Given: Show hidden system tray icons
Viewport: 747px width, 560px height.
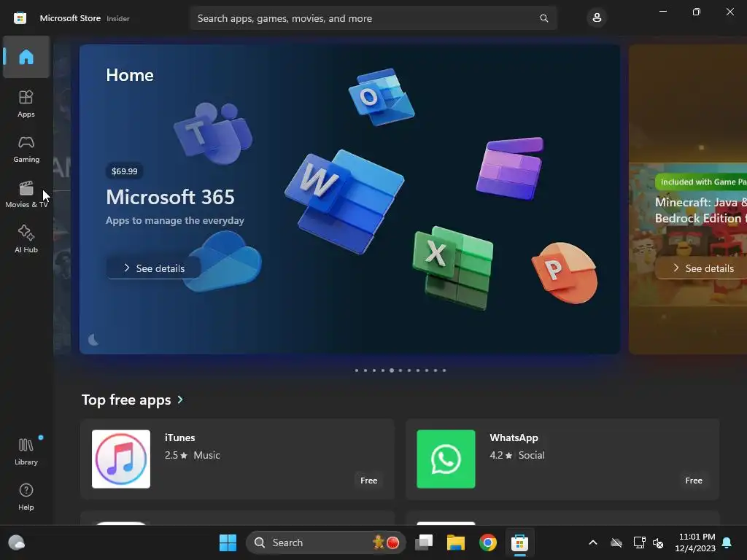Looking at the screenshot, I should pos(593,542).
